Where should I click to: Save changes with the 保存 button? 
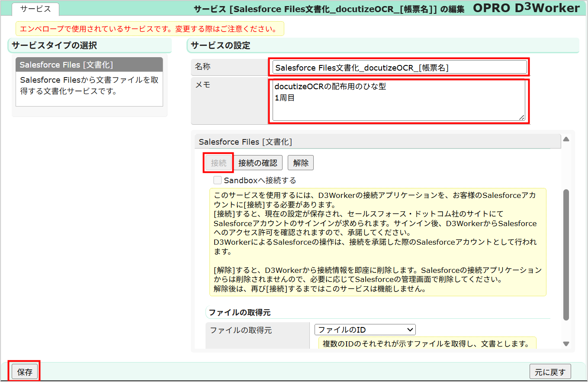pyautogui.click(x=23, y=371)
